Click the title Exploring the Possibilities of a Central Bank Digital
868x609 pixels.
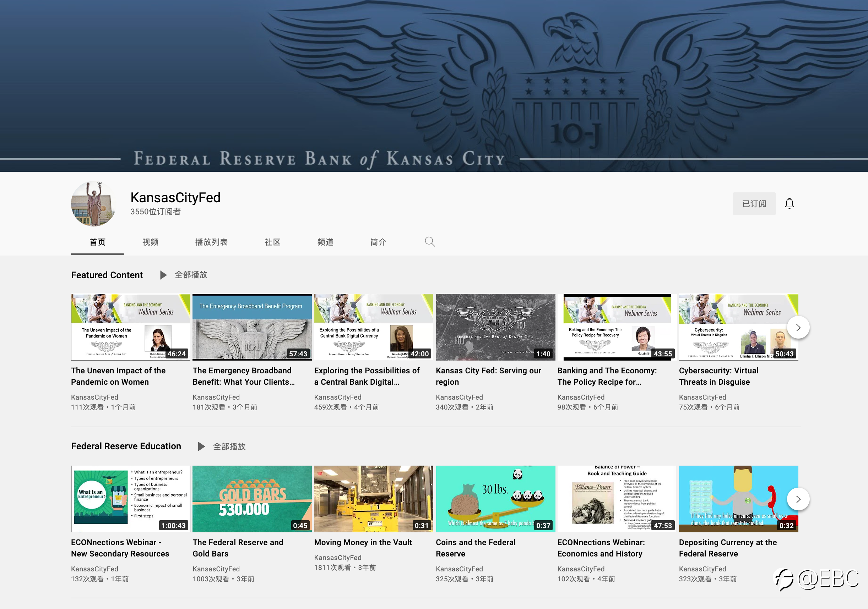click(x=367, y=376)
